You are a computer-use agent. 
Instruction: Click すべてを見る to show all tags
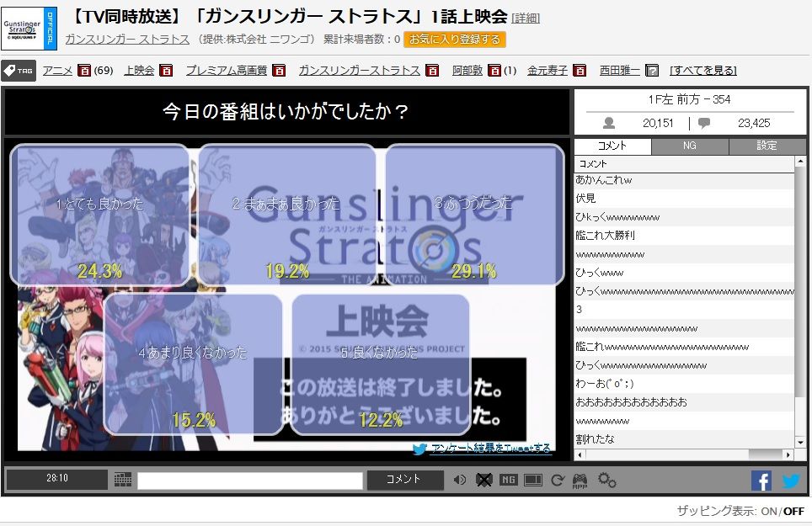(x=703, y=71)
